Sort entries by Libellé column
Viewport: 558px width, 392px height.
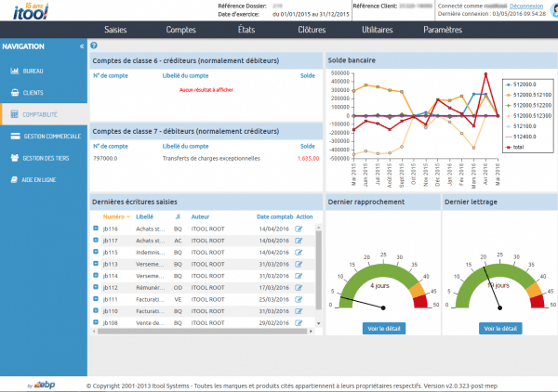144,217
